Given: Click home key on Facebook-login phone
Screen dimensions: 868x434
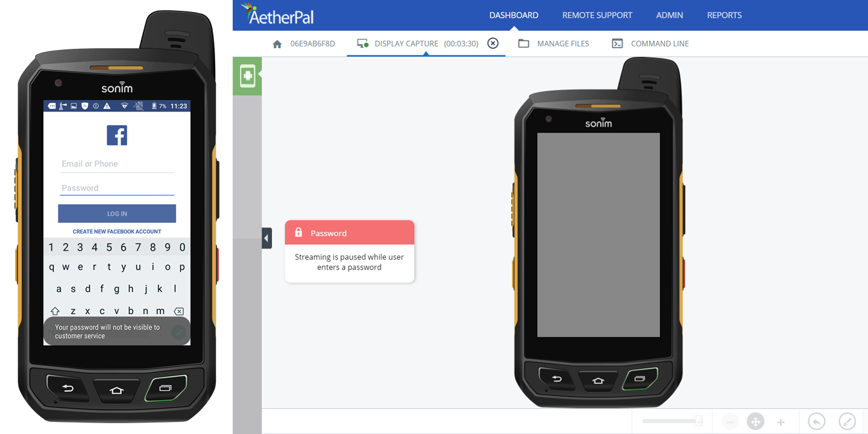Looking at the screenshot, I should [116, 391].
